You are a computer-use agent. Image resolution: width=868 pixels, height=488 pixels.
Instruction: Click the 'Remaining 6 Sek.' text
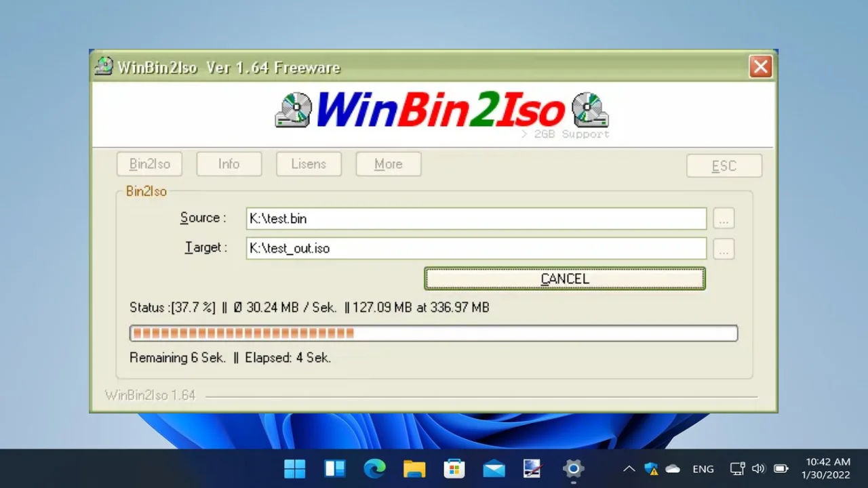coord(178,358)
